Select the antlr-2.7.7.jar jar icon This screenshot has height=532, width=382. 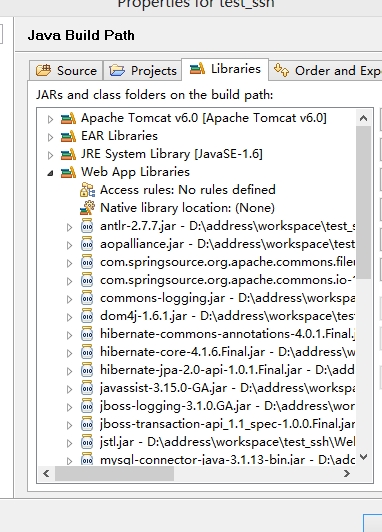(x=87, y=226)
